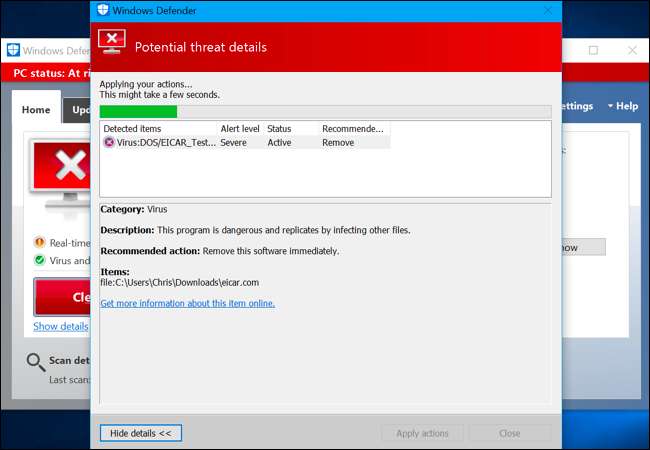Collapse details with Hide details button
This screenshot has width=650, height=450.
(x=141, y=433)
